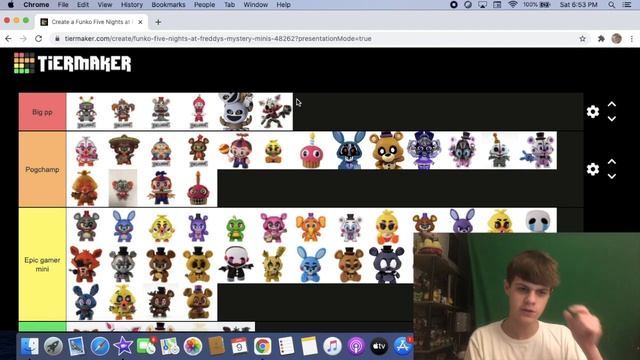This screenshot has width=640, height=360.
Task: Close the Create a Funko tab
Action: click(140, 22)
